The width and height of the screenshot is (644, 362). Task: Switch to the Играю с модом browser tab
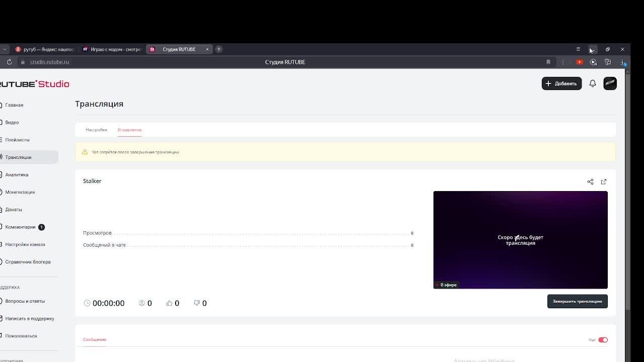[x=112, y=49]
